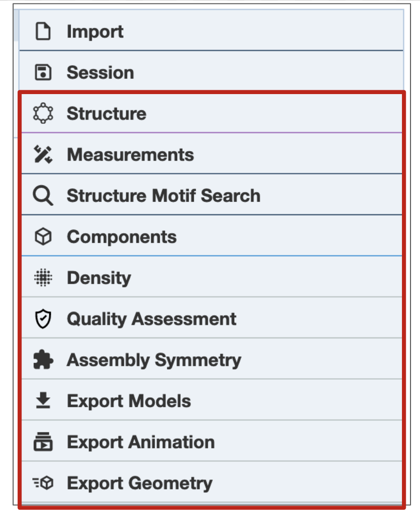This screenshot has height=517, width=420.
Task: Expand the Export Animation section
Action: click(x=141, y=442)
